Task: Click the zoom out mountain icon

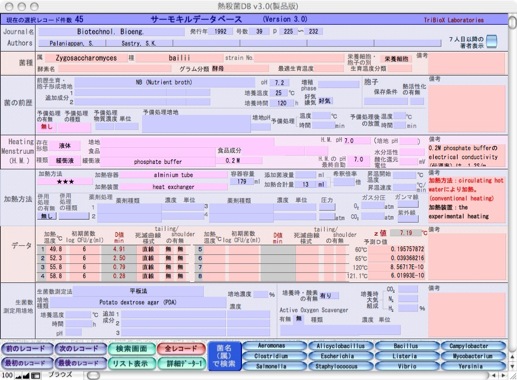Action: pos(18,376)
